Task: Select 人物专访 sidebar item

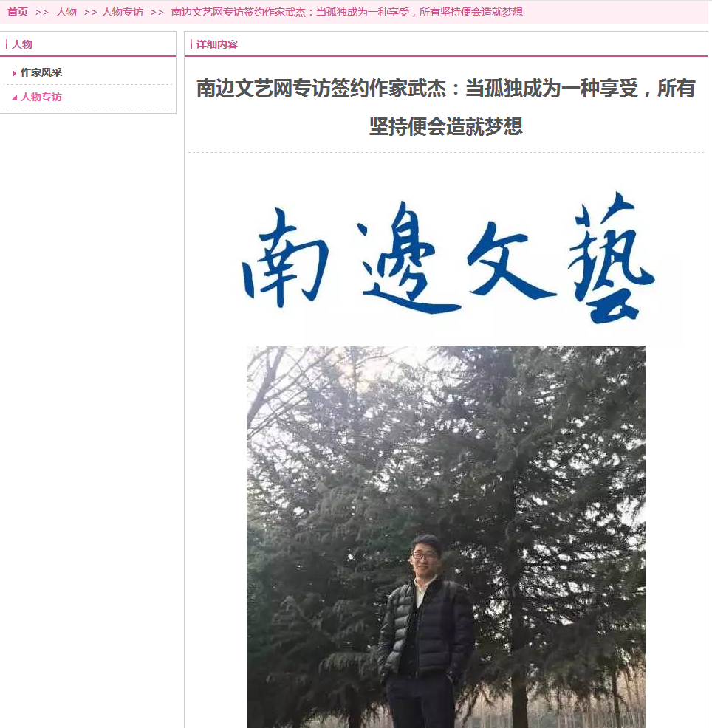Action: pos(41,97)
